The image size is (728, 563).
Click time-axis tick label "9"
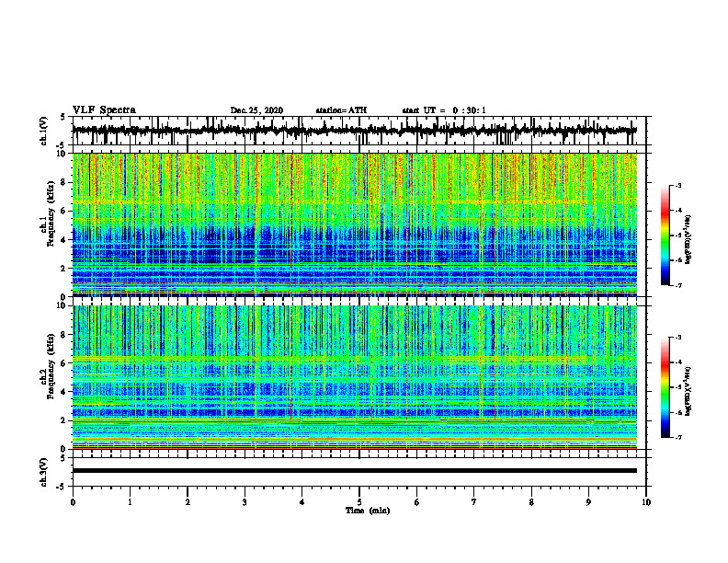(588, 502)
